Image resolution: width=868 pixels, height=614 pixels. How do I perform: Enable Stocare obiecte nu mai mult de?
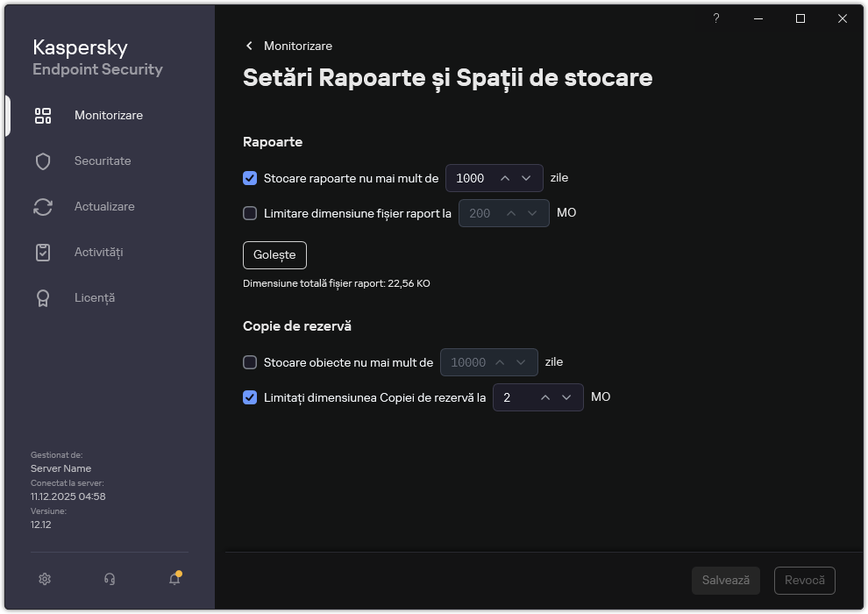point(250,362)
